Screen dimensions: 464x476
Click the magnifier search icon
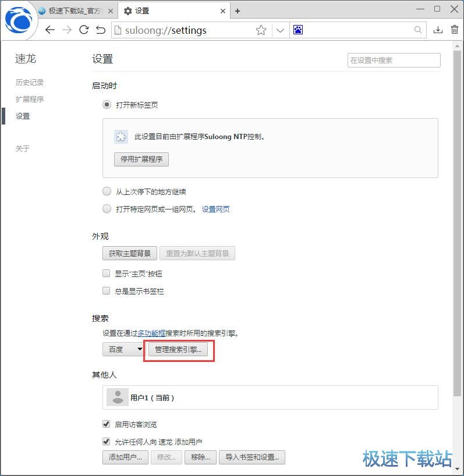(x=418, y=30)
